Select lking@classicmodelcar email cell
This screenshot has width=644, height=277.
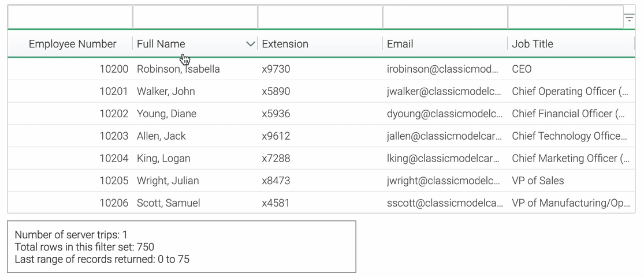coord(445,158)
